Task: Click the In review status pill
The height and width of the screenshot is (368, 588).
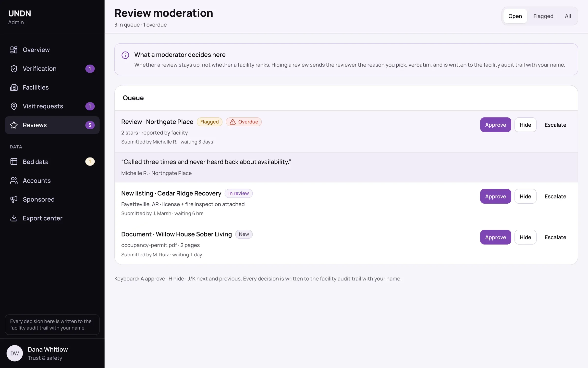Action: (238, 193)
